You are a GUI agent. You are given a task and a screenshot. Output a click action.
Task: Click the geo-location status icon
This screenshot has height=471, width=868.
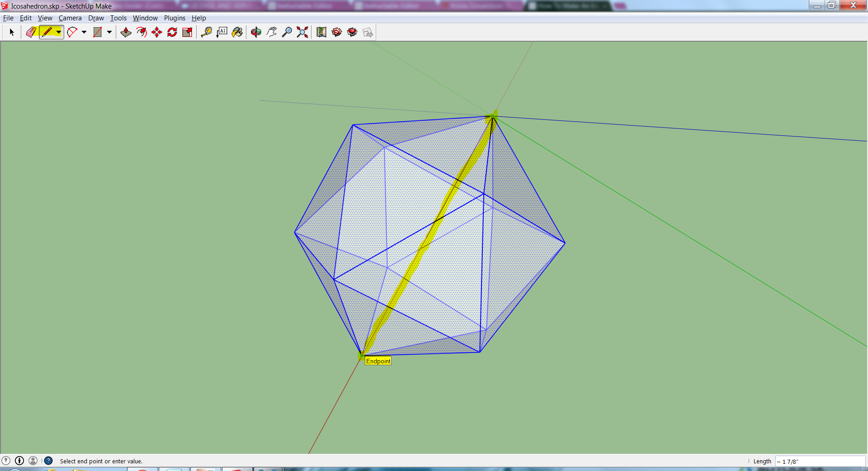(x=6, y=461)
